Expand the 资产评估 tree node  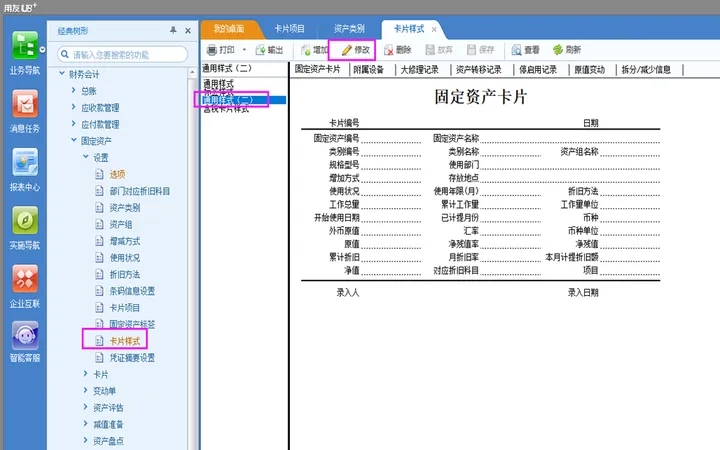click(85, 408)
